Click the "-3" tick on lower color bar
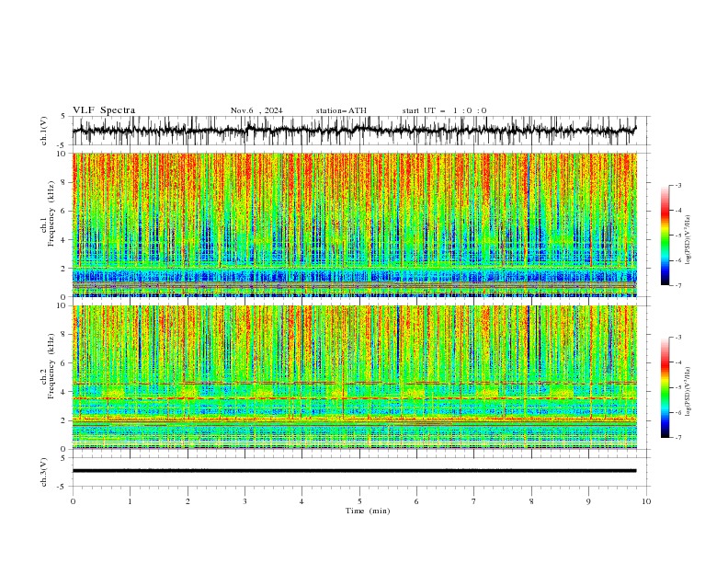728x563 pixels. [677, 338]
